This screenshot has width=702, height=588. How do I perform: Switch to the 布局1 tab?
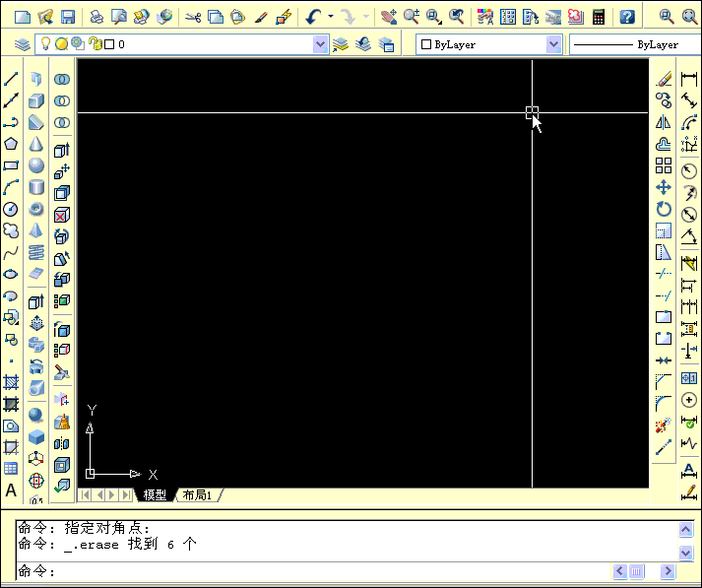[197, 494]
